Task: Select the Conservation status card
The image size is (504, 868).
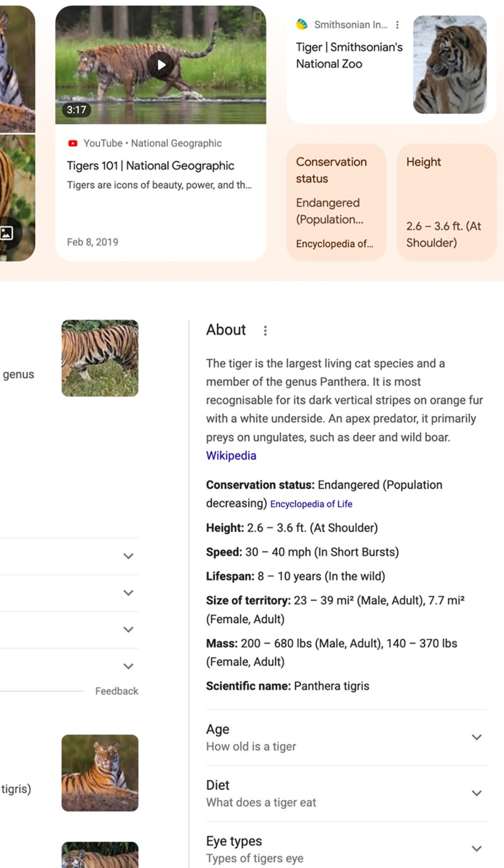Action: (x=336, y=202)
